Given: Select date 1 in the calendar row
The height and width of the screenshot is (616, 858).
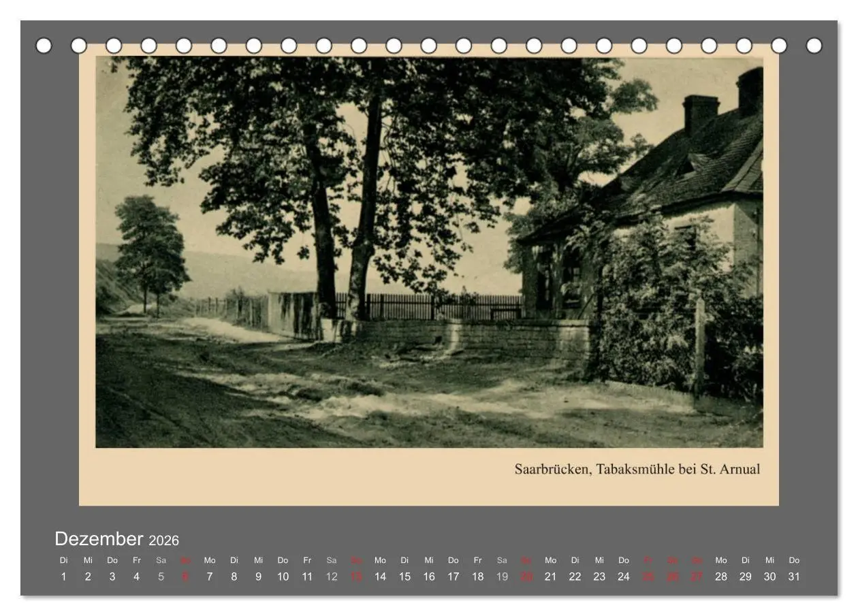Looking at the screenshot, I should (63, 577).
